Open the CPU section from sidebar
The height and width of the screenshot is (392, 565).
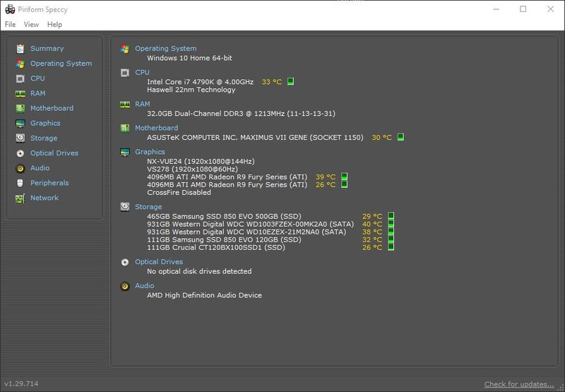(37, 78)
